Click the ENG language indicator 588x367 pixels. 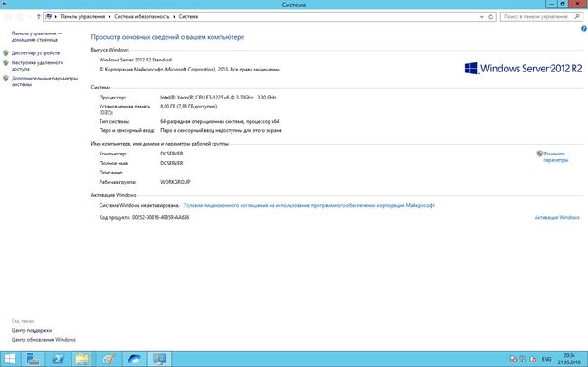click(546, 359)
